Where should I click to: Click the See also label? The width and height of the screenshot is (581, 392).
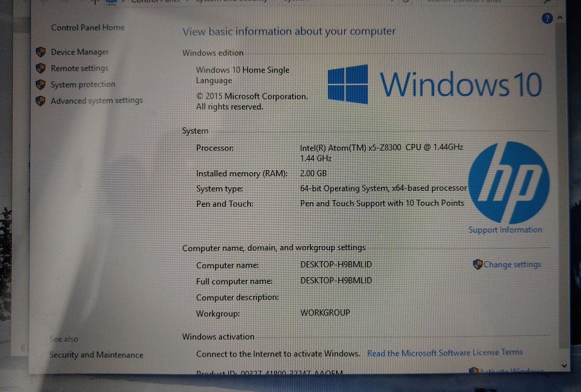point(64,339)
